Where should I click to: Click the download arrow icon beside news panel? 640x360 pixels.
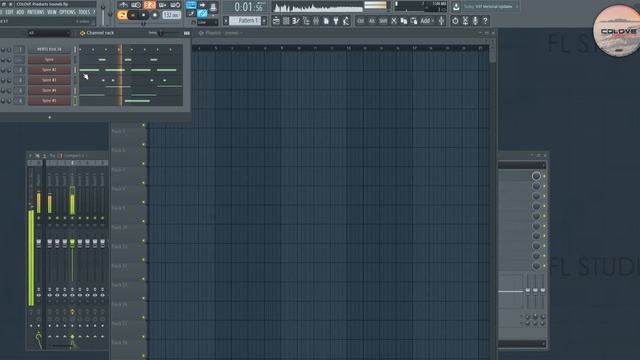click(x=456, y=7)
